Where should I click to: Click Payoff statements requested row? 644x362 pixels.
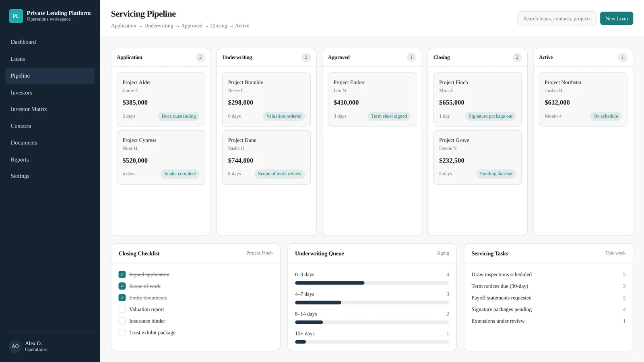point(548,298)
